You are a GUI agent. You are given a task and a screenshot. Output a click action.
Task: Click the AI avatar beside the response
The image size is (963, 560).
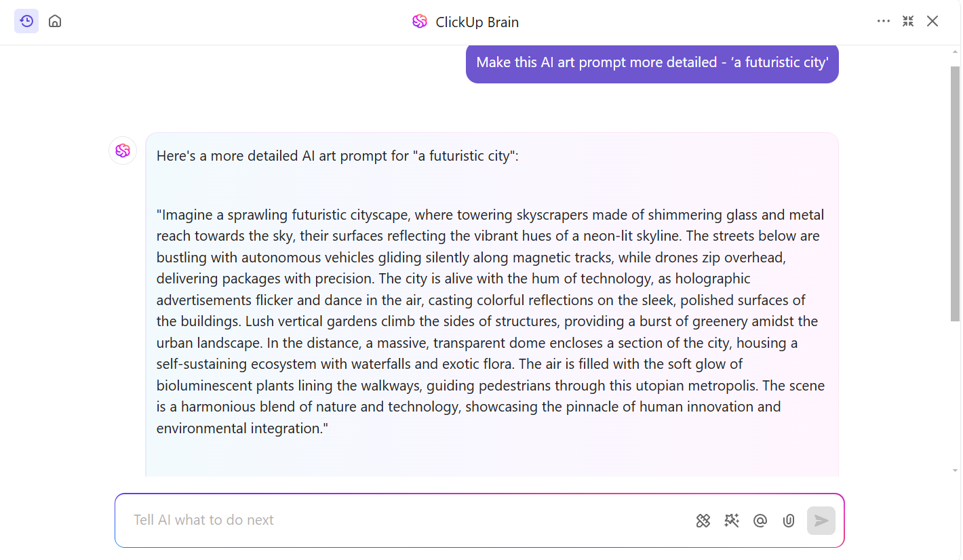[123, 151]
